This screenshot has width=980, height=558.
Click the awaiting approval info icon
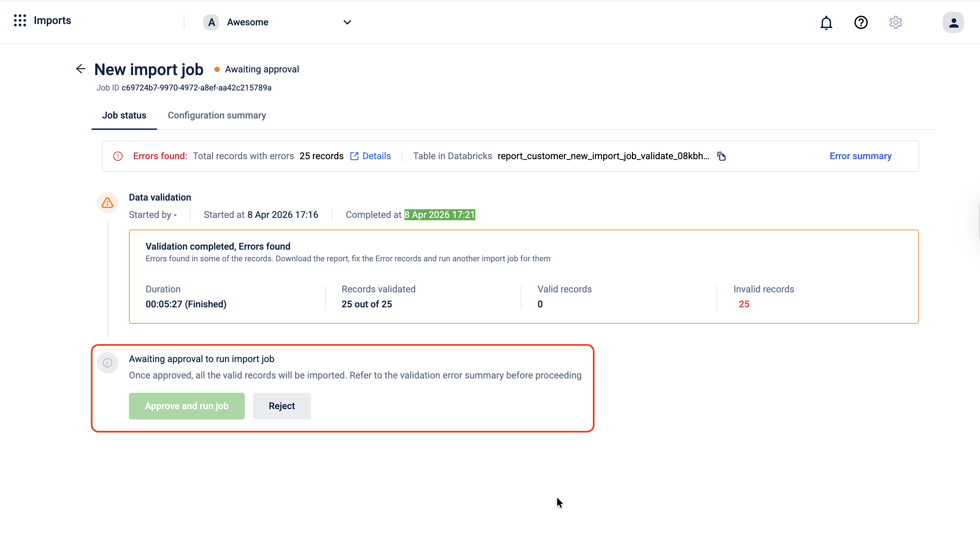108,362
